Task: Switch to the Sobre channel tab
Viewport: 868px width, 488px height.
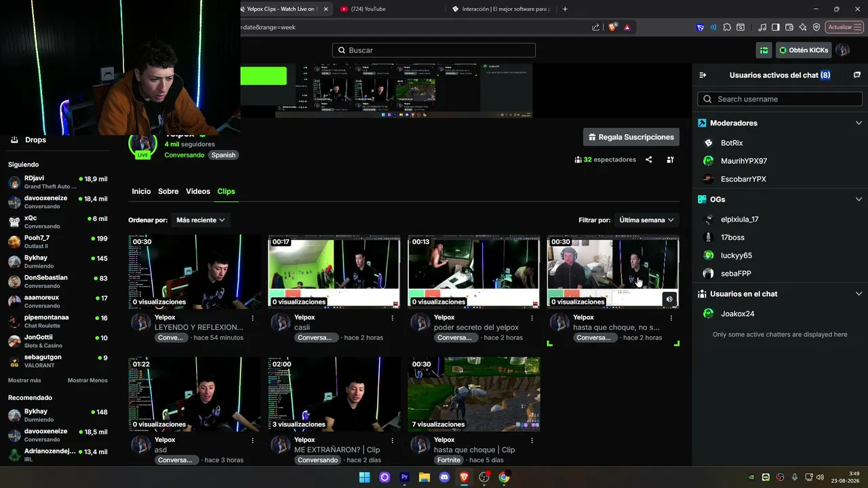Action: (168, 192)
